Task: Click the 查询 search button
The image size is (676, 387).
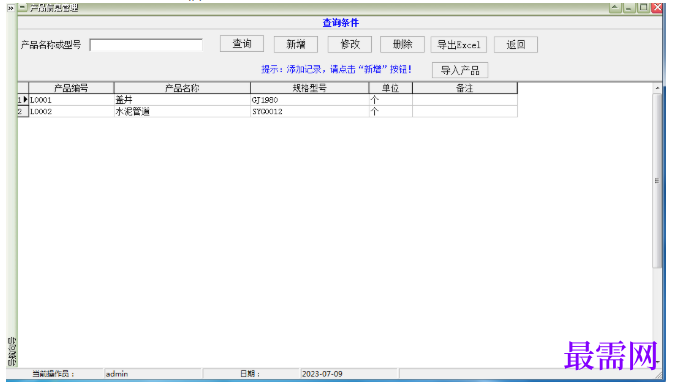Action: [241, 44]
